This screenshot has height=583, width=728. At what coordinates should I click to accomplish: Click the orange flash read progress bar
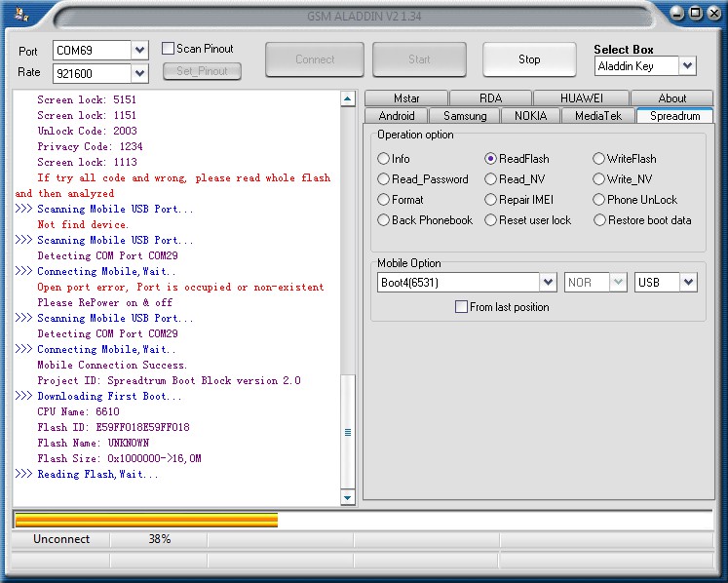[x=146, y=520]
